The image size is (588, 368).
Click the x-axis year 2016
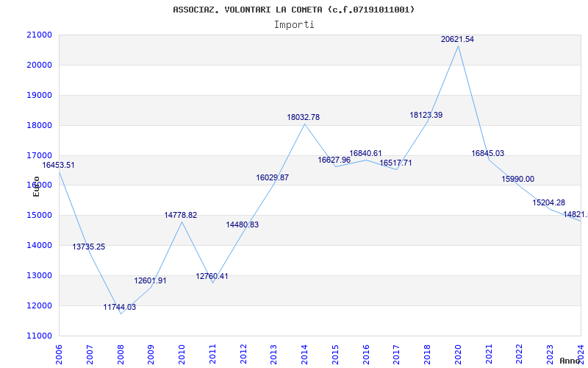(366, 354)
